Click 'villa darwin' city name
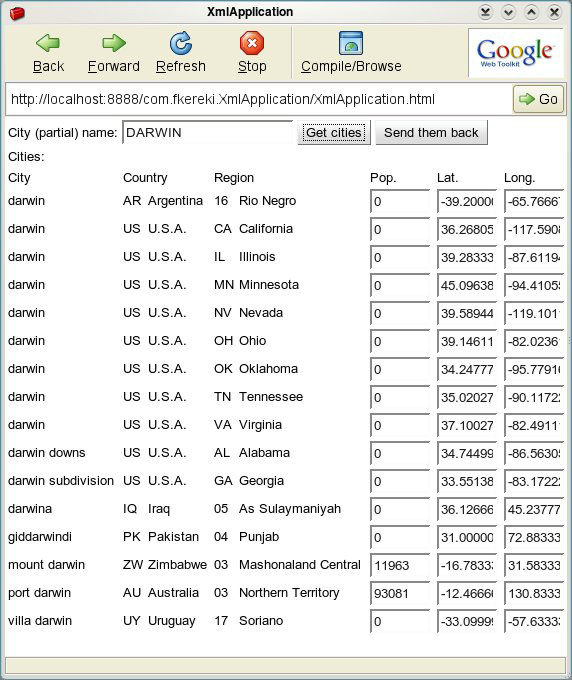The height and width of the screenshot is (680, 572). click(40, 621)
